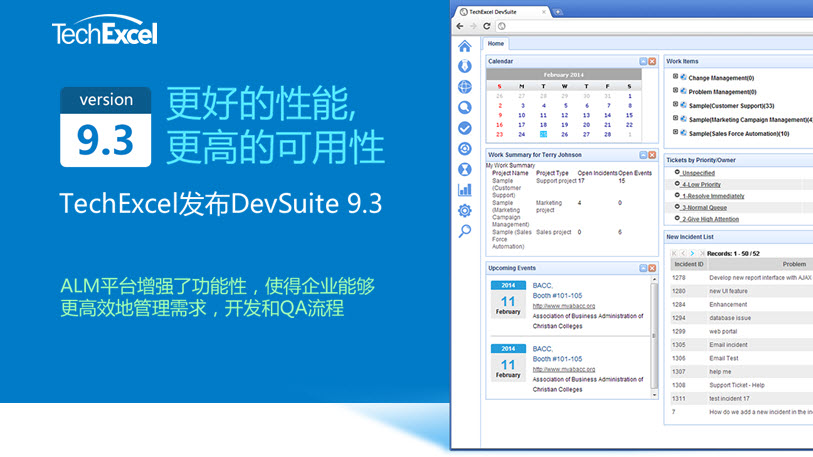813x457 pixels.
Task: Open the Unspecified tickets link
Action: point(698,173)
